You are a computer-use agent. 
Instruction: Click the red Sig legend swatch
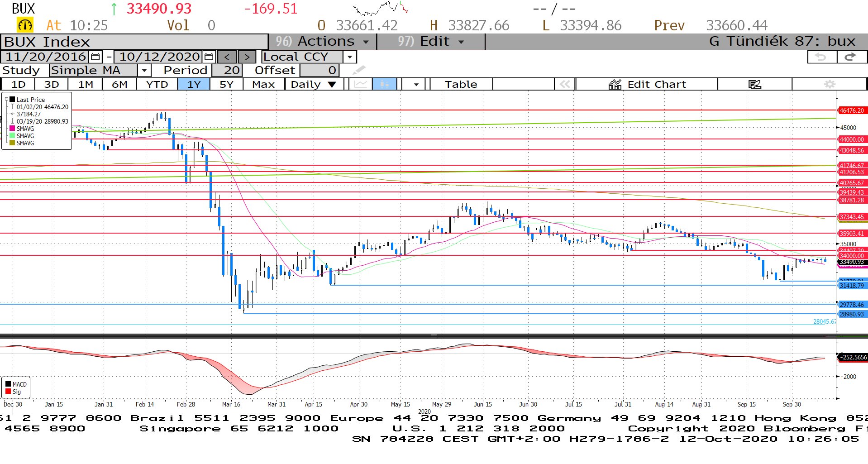click(8, 392)
